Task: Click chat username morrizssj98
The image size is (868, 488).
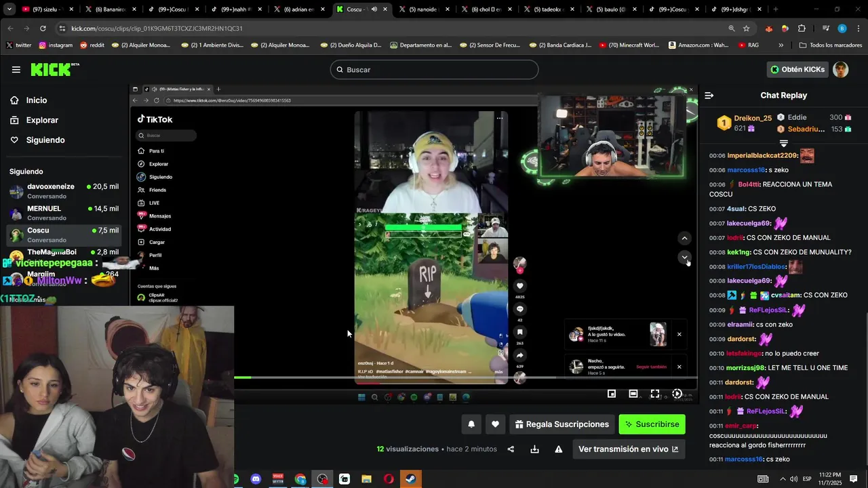Action: coord(747,368)
